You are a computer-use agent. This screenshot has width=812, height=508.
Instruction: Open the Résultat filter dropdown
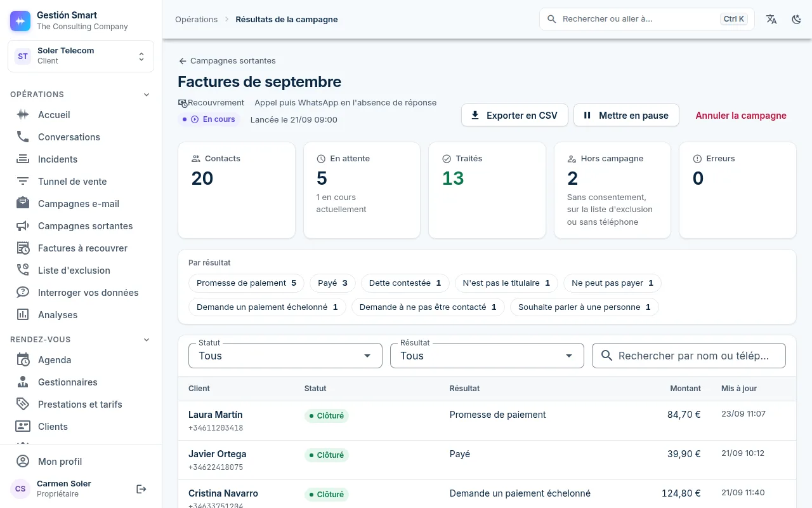487,356
